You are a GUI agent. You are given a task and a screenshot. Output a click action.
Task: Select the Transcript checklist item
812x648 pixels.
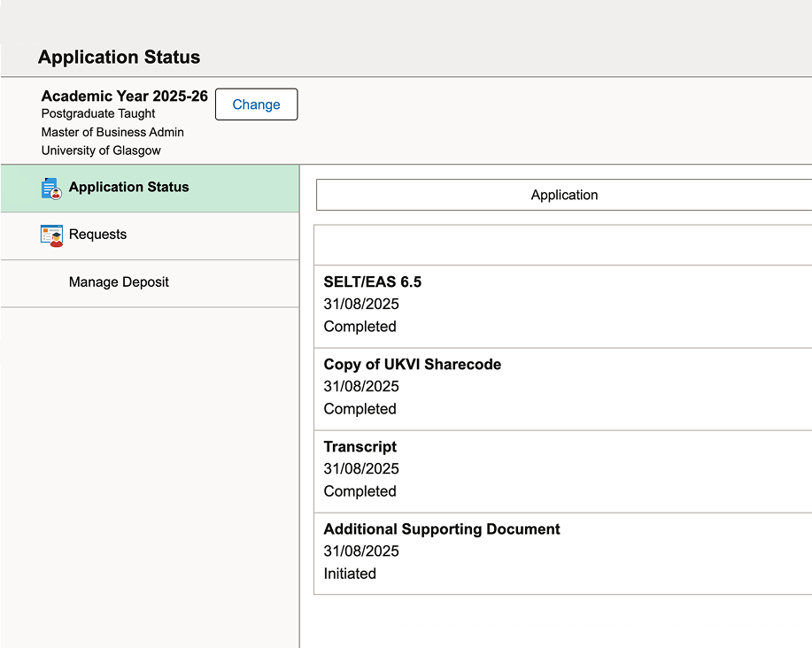[x=360, y=447]
